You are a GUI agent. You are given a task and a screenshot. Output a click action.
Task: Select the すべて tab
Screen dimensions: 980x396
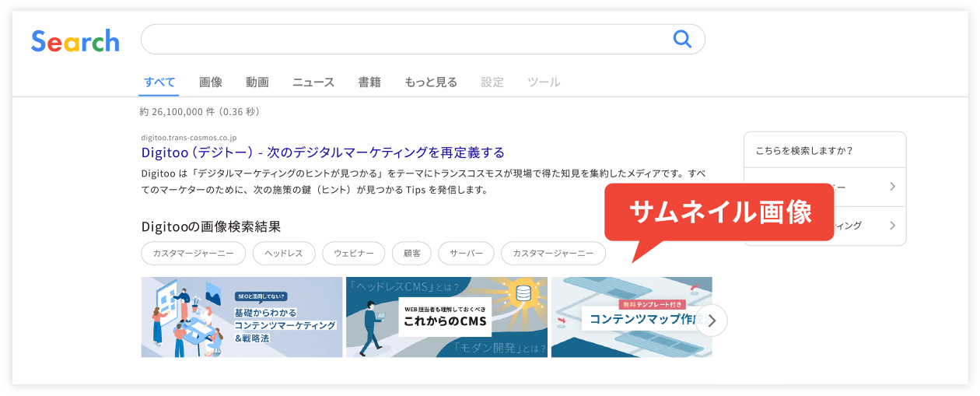[x=159, y=82]
